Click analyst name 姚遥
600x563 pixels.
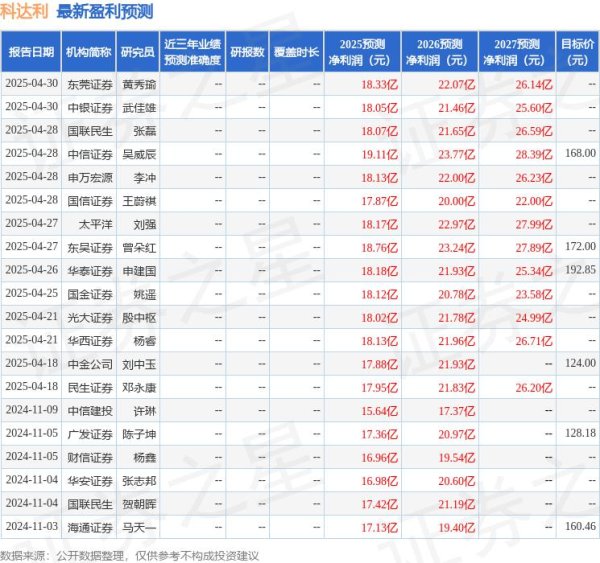[145, 295]
